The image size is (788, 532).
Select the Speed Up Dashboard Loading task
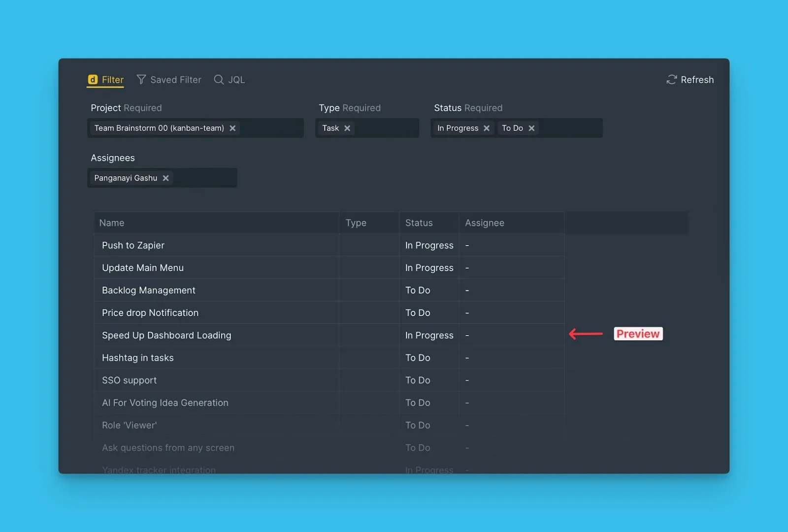(x=166, y=336)
